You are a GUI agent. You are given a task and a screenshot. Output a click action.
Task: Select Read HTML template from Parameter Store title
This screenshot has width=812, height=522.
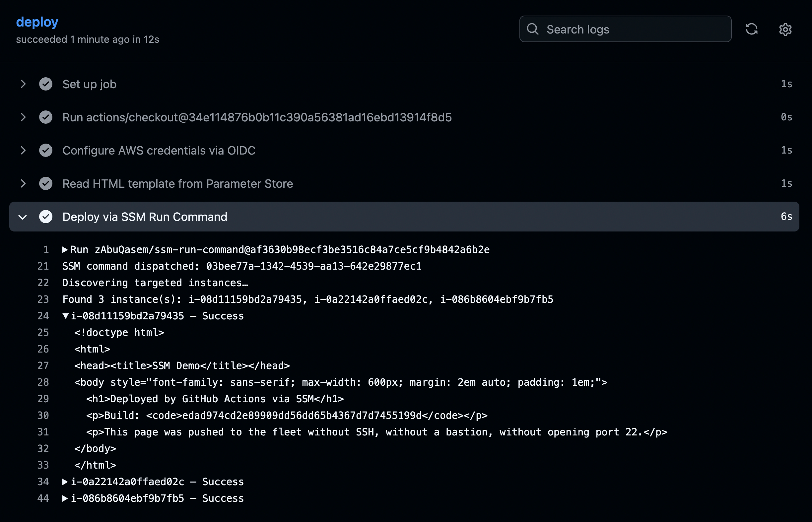pos(178,184)
